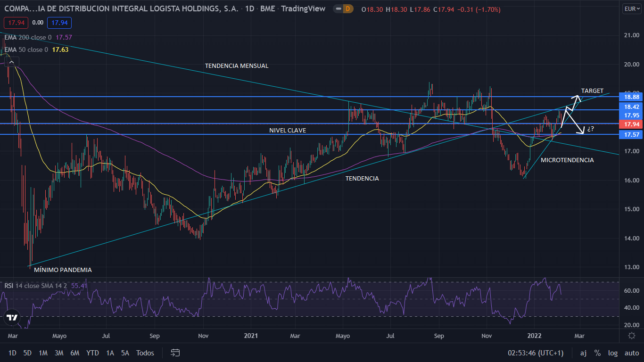Toggle the percent scale mode

click(x=597, y=353)
